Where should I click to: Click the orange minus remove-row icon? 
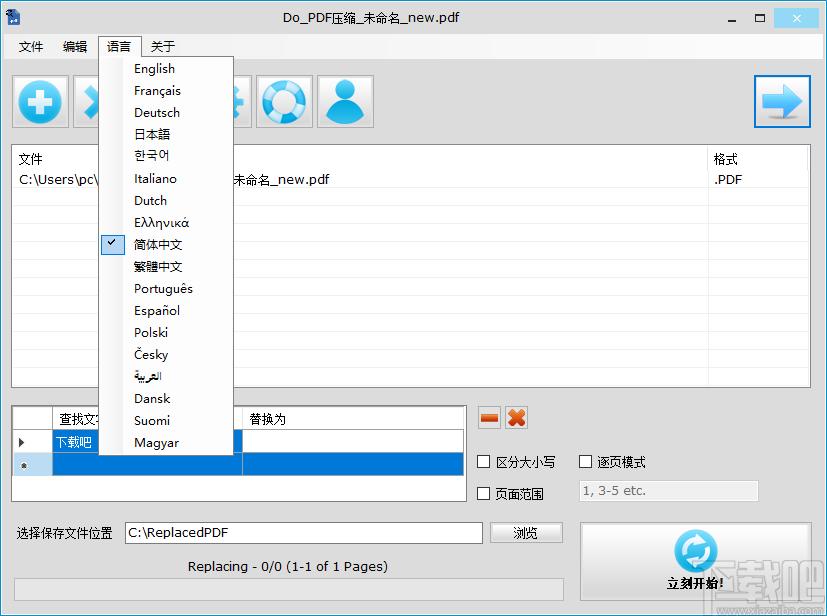pyautogui.click(x=489, y=418)
